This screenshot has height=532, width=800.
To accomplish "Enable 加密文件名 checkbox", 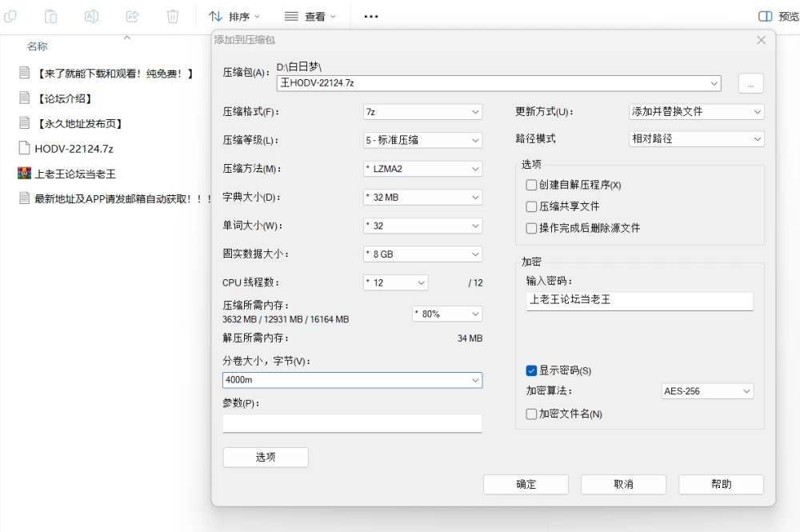I will tap(531, 414).
